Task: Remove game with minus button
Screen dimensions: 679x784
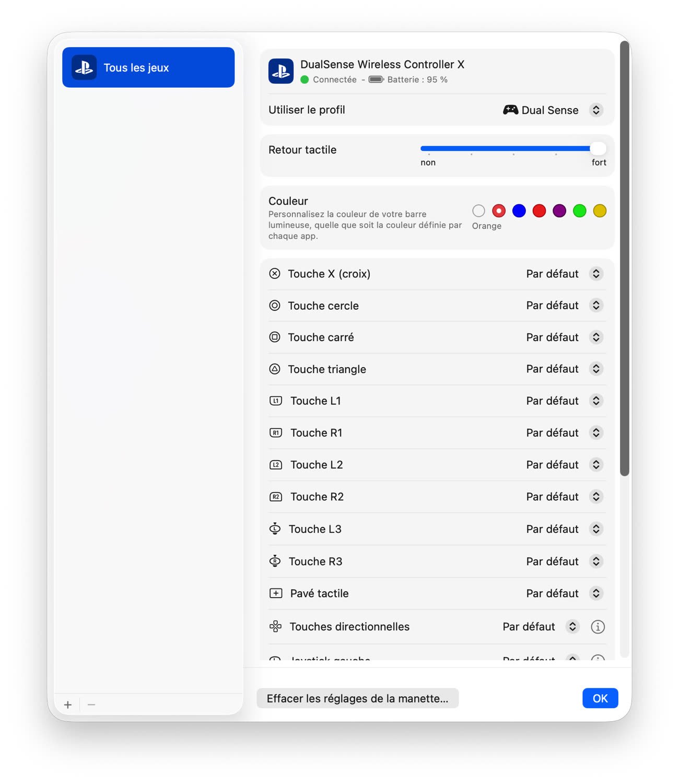Action: coord(91,705)
